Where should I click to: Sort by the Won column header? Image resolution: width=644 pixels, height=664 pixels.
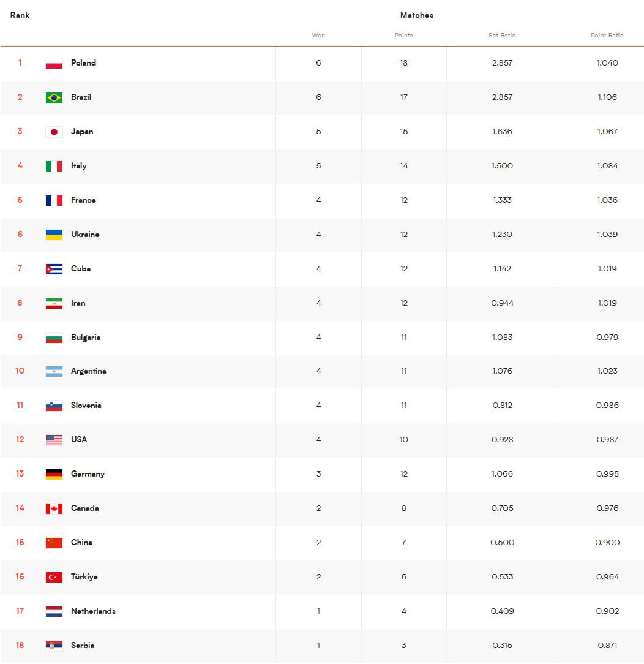(318, 35)
